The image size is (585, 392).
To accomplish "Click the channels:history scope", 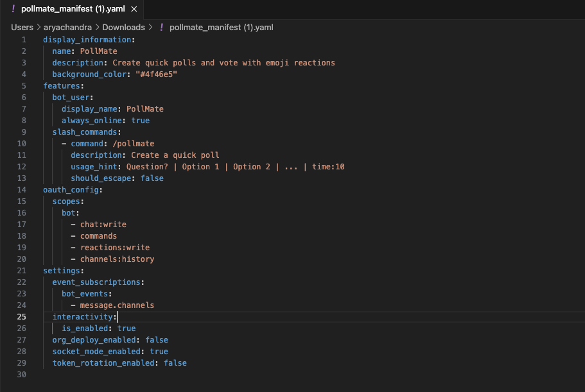I will (117, 259).
